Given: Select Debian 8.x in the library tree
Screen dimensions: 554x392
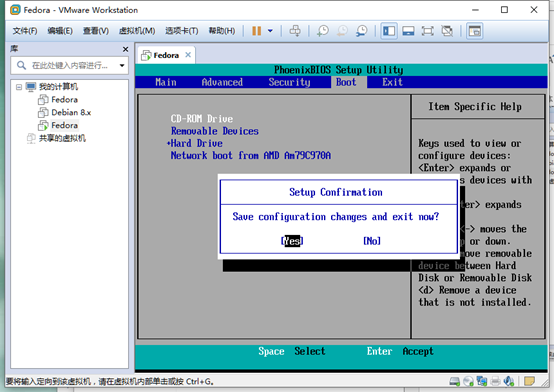Looking at the screenshot, I should click(71, 112).
